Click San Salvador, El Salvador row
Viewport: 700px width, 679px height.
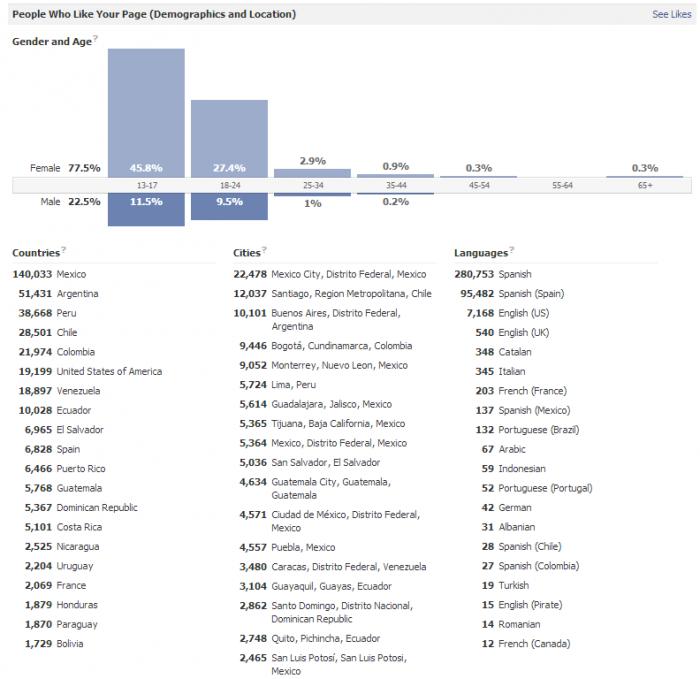pyautogui.click(x=310, y=462)
